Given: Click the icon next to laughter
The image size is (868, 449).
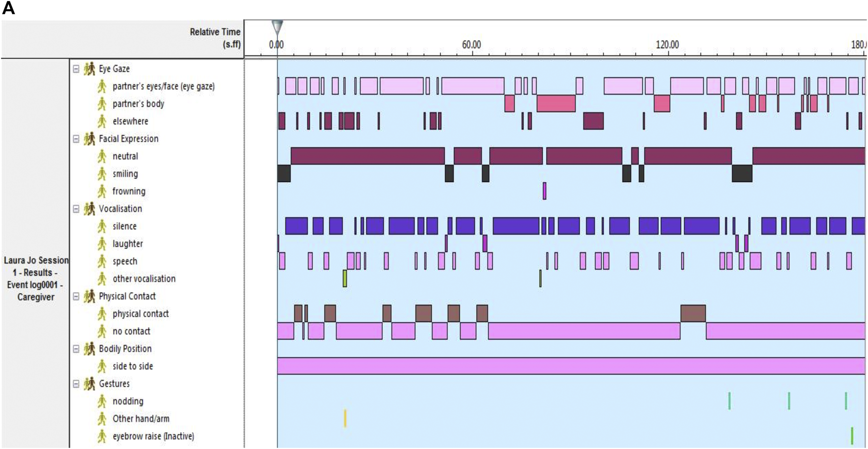Looking at the screenshot, I should tap(102, 244).
